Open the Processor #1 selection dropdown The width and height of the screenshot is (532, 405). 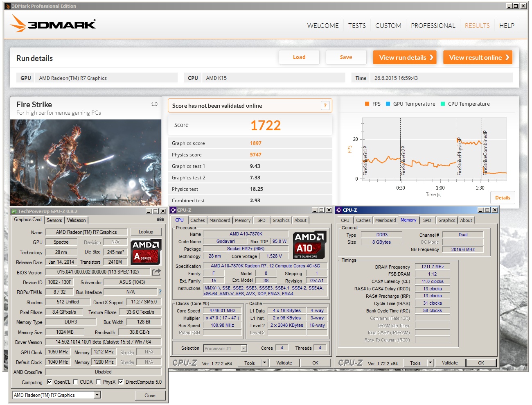pyautogui.click(x=244, y=348)
